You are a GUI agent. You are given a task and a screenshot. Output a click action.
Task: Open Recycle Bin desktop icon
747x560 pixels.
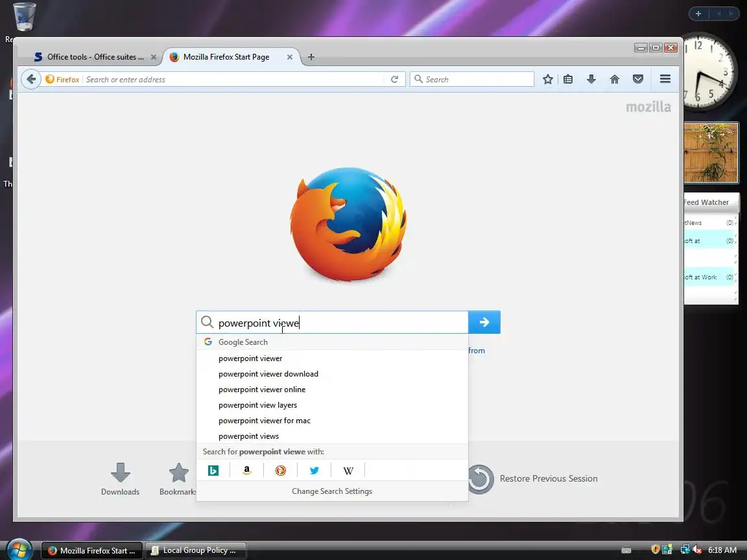tap(23, 17)
